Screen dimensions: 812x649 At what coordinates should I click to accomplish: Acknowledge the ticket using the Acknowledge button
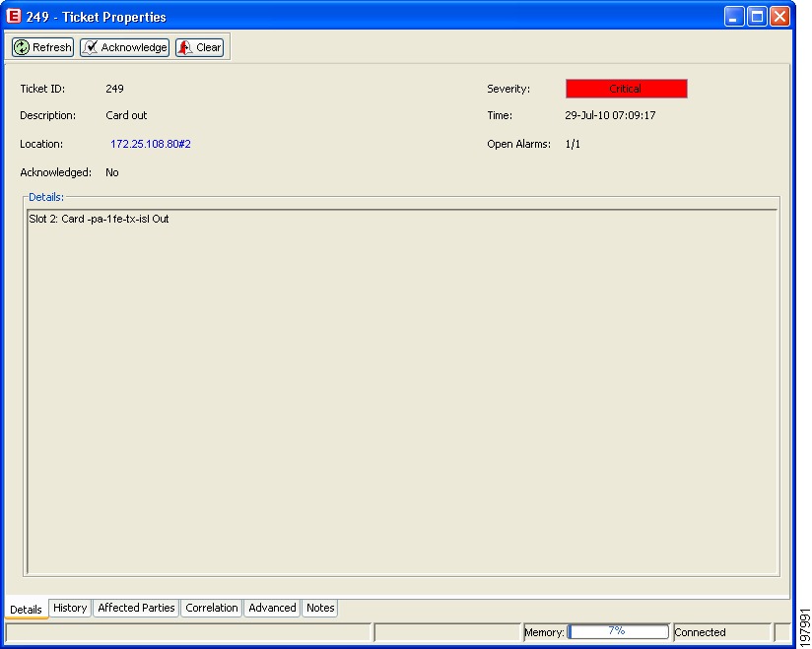pyautogui.click(x=124, y=47)
